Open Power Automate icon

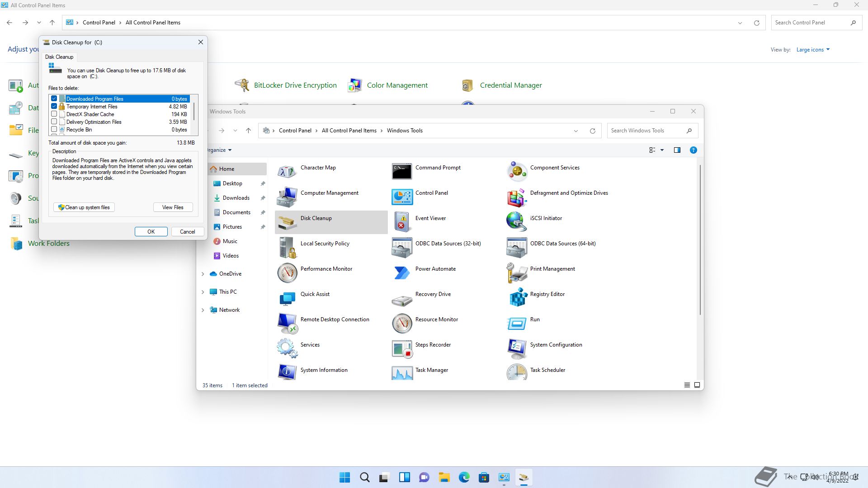pyautogui.click(x=402, y=273)
